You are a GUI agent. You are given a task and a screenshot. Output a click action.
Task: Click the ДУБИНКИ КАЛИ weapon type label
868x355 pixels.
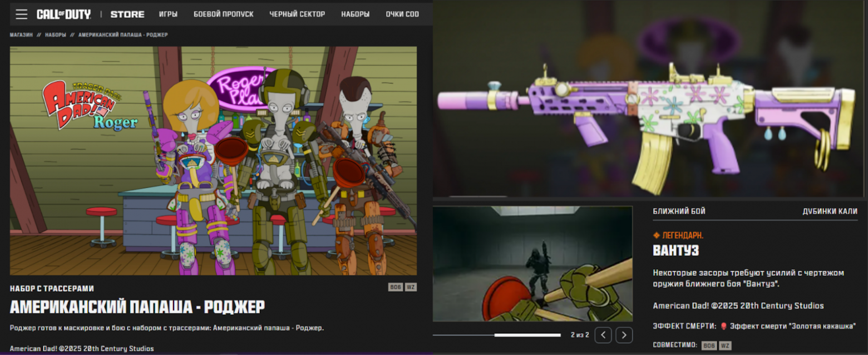click(830, 211)
